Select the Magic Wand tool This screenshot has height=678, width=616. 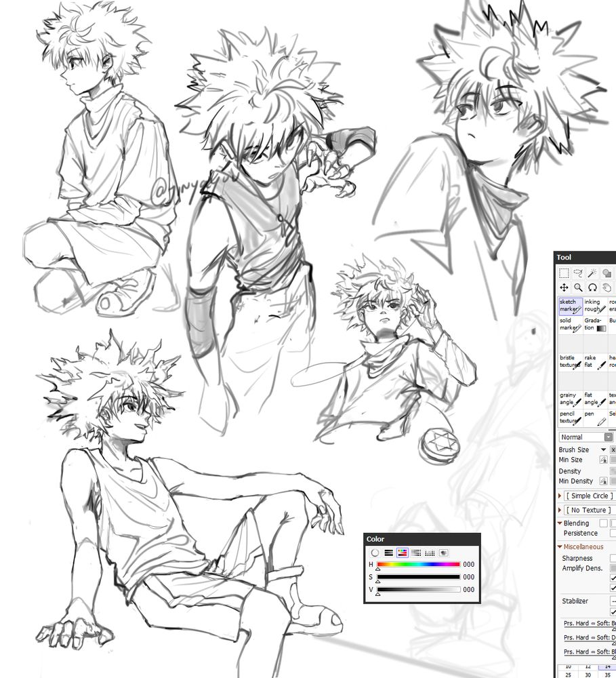pyautogui.click(x=592, y=273)
